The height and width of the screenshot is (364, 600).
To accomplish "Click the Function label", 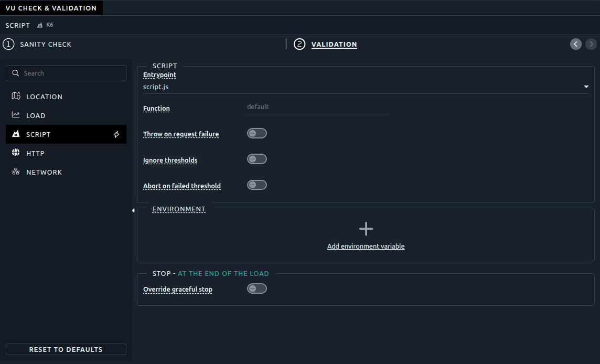I will click(156, 109).
